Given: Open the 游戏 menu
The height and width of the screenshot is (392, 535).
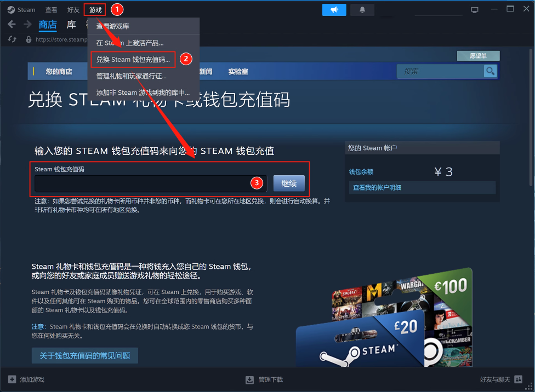Looking at the screenshot, I should (95, 10).
